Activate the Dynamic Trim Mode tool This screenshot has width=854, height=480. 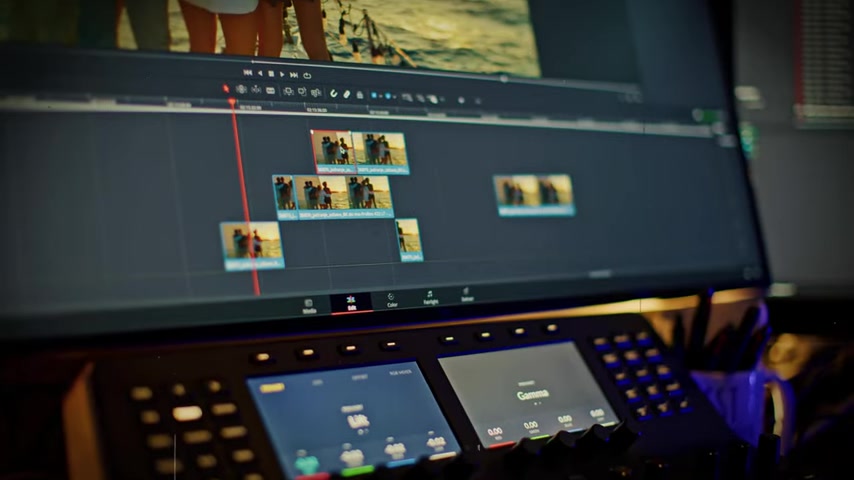coord(256,90)
